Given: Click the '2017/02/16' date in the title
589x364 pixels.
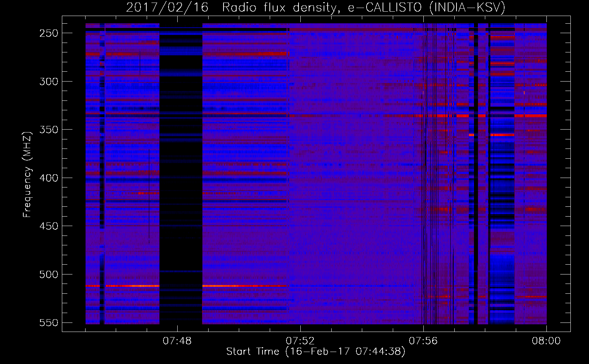Looking at the screenshot, I should click(167, 8).
